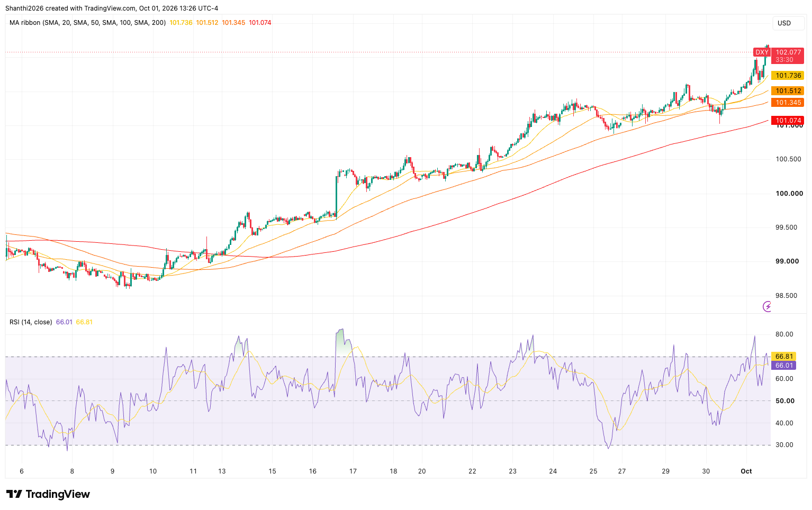Select the MA ribbon indicator legend
Image resolution: width=812 pixels, height=510 pixels.
point(87,23)
